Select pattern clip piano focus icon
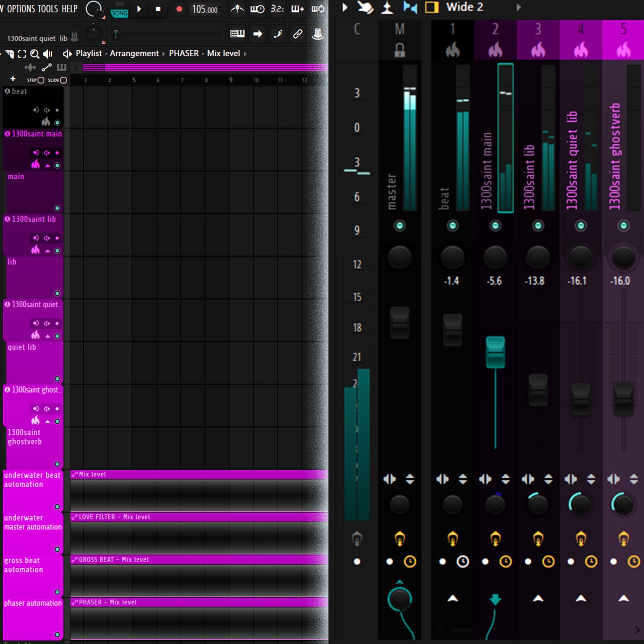Screen dimensions: 644x644 tap(62, 67)
